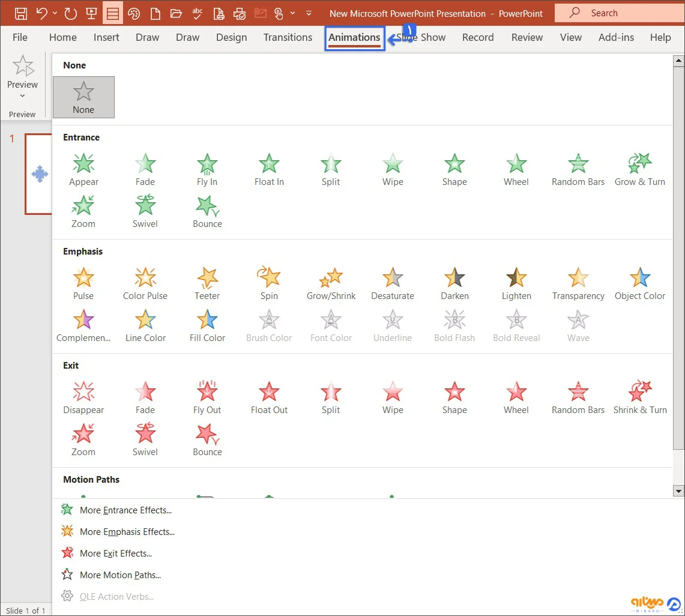The height and width of the screenshot is (616, 685).
Task: Open the Animations tab
Action: coord(354,38)
